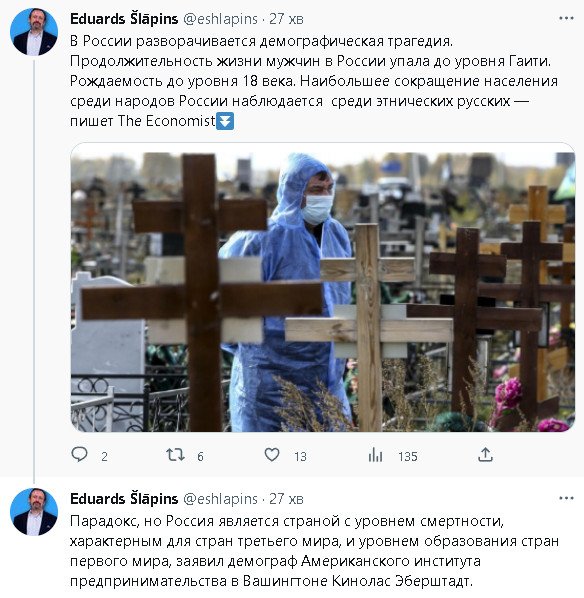Screen dimensions: 584x598
Task: Click the second tweet's text body
Action: [314, 551]
